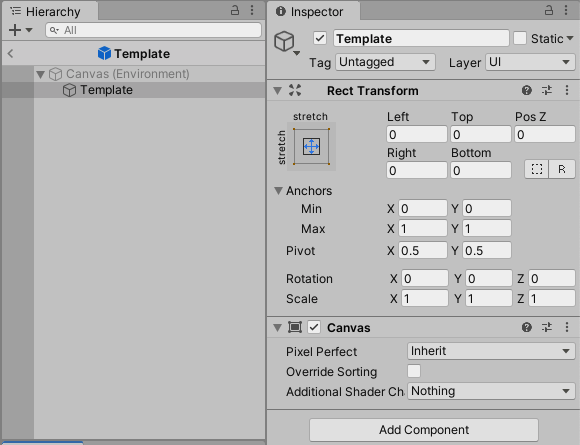Click the Pivot X input field
Viewport: 580px width, 445px height.
422,251
